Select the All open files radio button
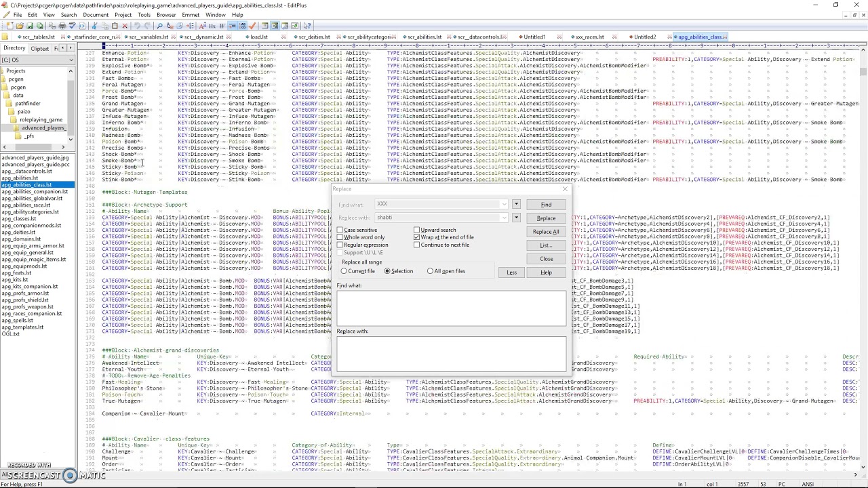This screenshot has height=488, width=868. point(430,271)
